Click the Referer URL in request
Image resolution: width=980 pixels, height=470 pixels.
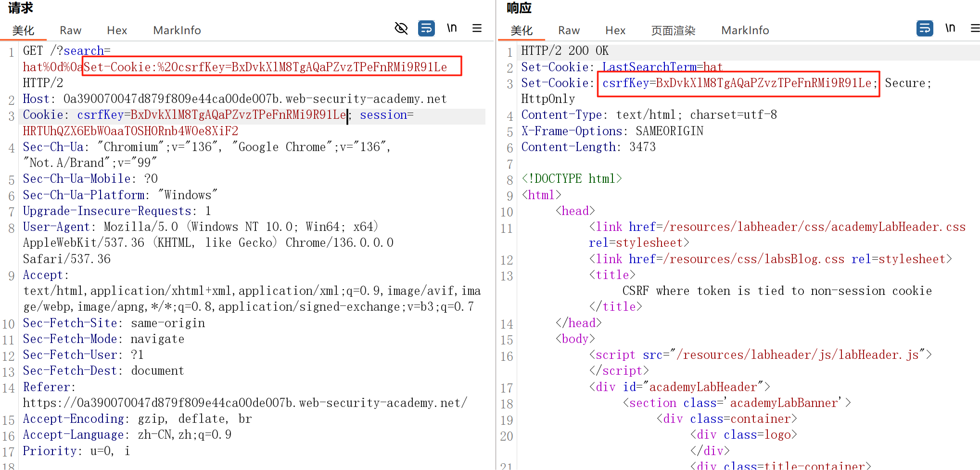[245, 403]
